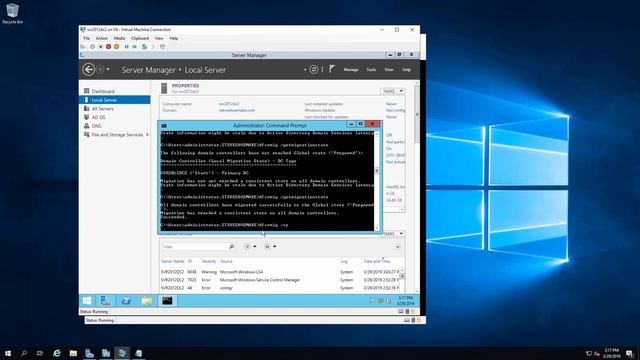
Task: Open the TASKS dropdown in Events section
Action: 392,234
